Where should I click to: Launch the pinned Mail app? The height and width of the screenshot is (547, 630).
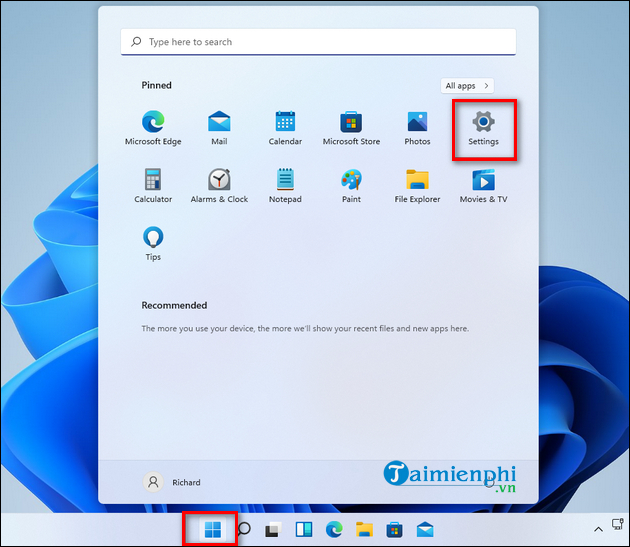(x=219, y=123)
